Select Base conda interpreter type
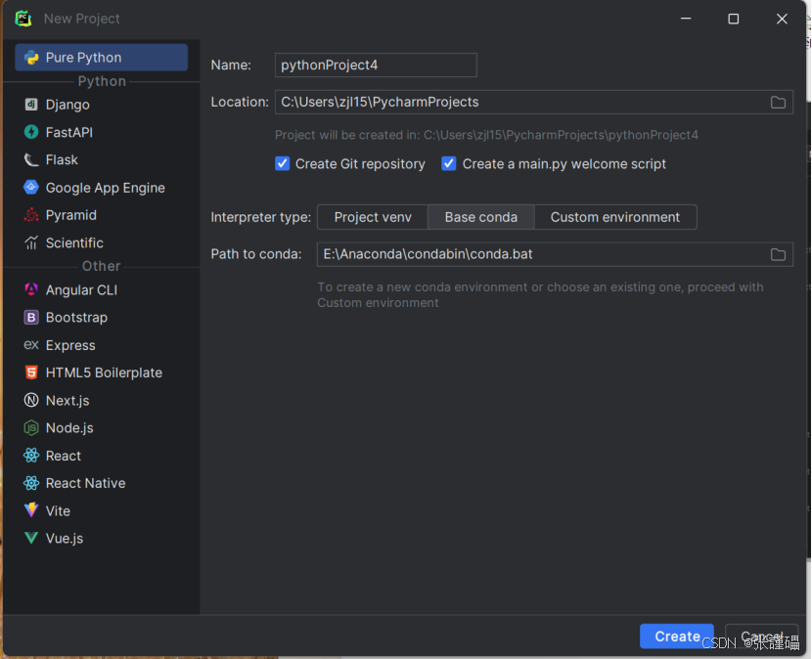The width and height of the screenshot is (812, 659). click(x=481, y=217)
